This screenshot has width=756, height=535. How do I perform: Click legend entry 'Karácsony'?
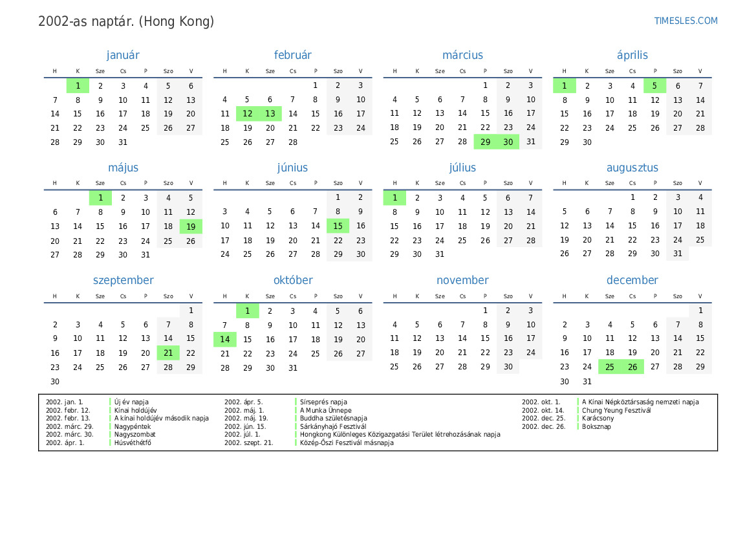598,419
